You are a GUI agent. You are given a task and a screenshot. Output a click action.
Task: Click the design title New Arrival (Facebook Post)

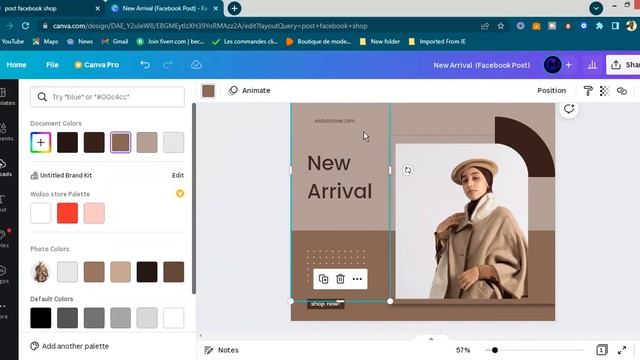coord(482,65)
